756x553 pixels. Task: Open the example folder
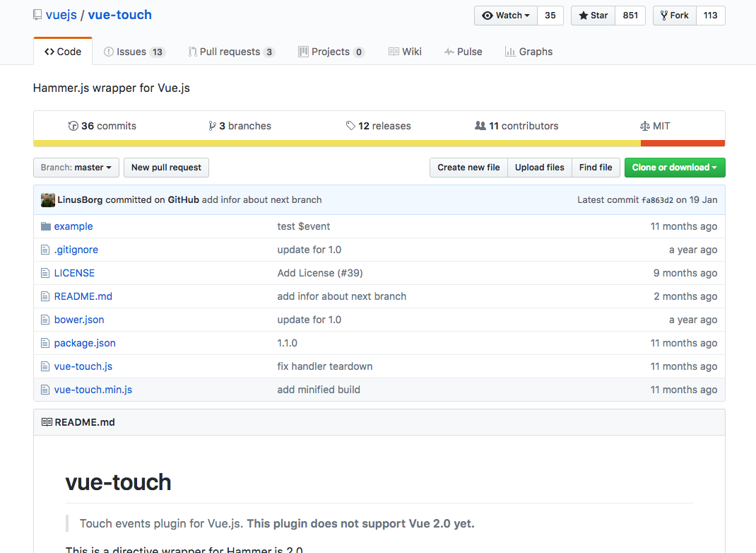click(x=73, y=226)
